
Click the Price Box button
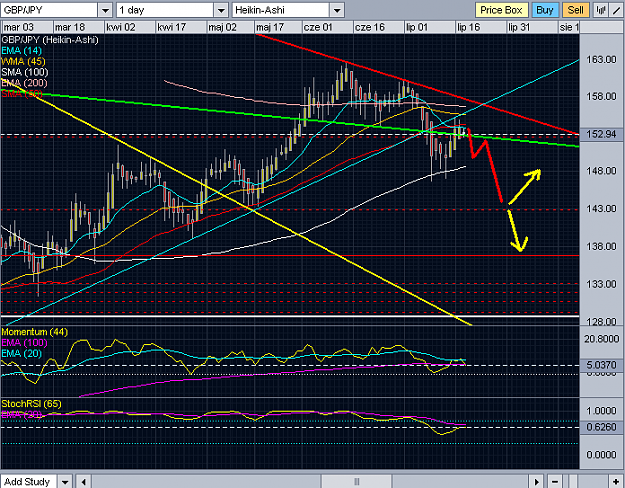[501, 10]
